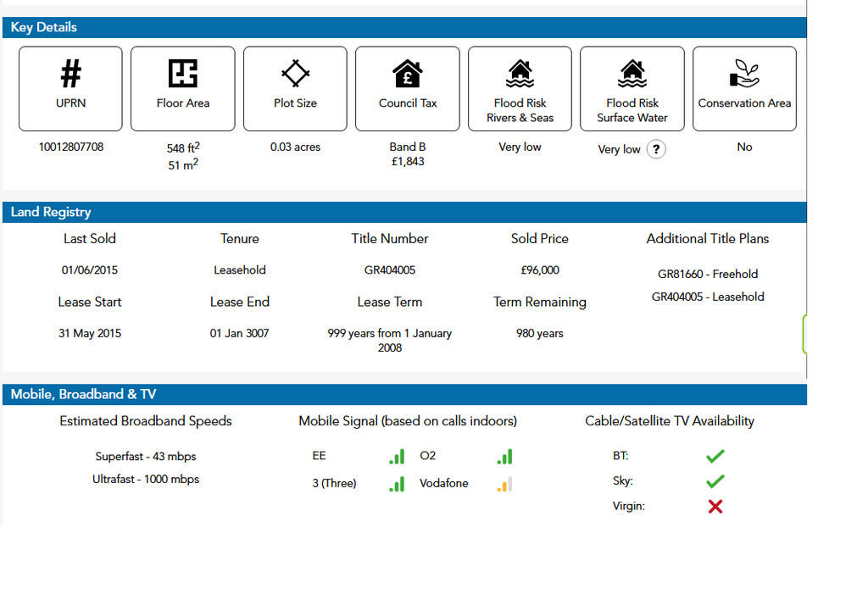Screen dimensions: 868x594
Task: Click the UPRN hash icon tile
Action: coord(71,89)
